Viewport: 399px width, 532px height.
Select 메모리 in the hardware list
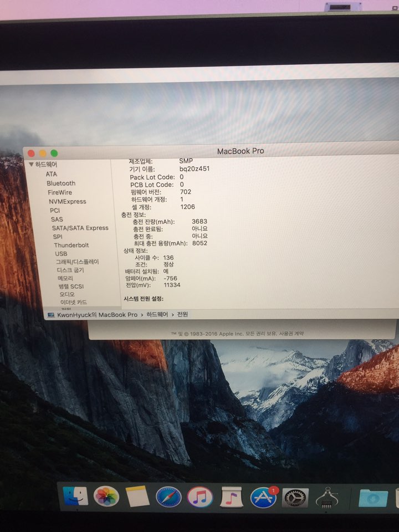65,278
